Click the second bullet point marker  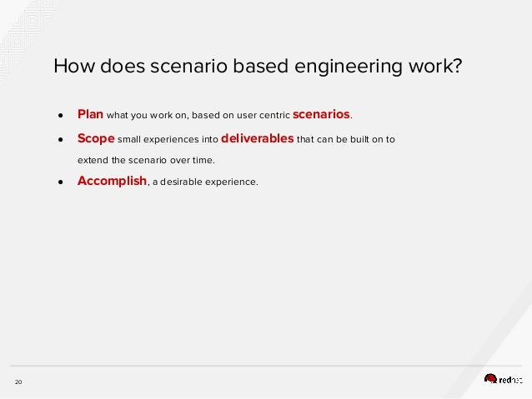coord(61,139)
